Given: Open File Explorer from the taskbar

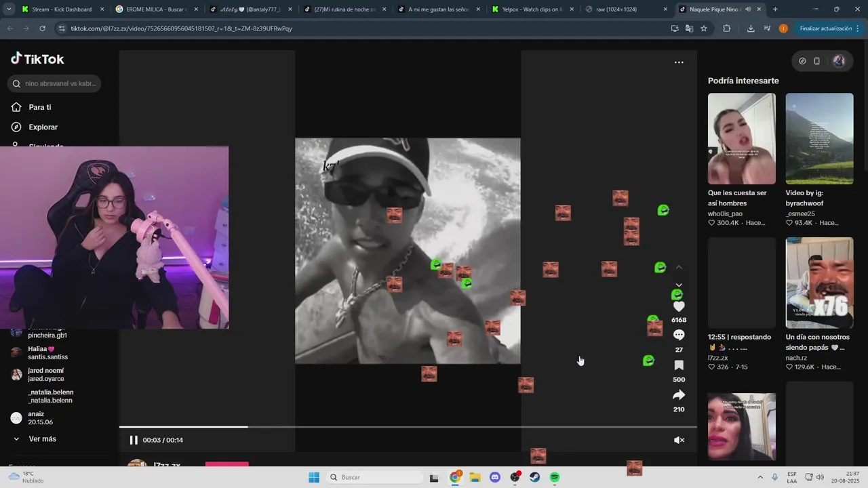Looking at the screenshot, I should point(475,477).
